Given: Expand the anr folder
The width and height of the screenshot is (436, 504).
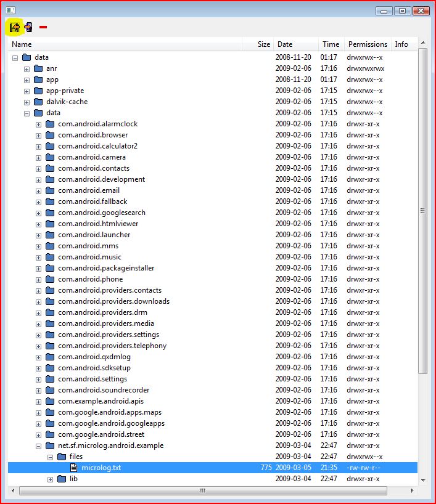Looking at the screenshot, I should 27,69.
